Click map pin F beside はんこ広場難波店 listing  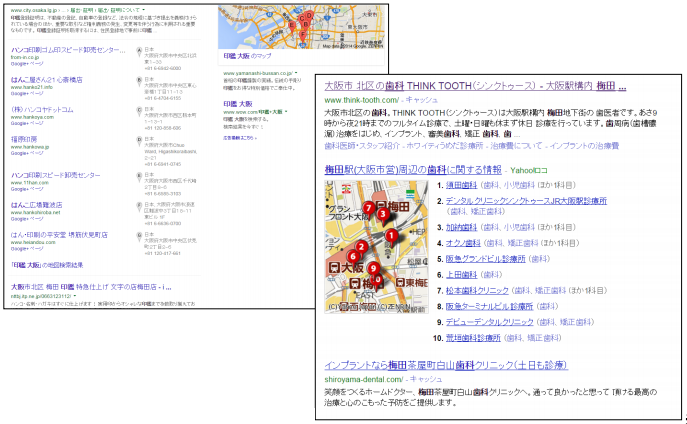[x=139, y=206]
